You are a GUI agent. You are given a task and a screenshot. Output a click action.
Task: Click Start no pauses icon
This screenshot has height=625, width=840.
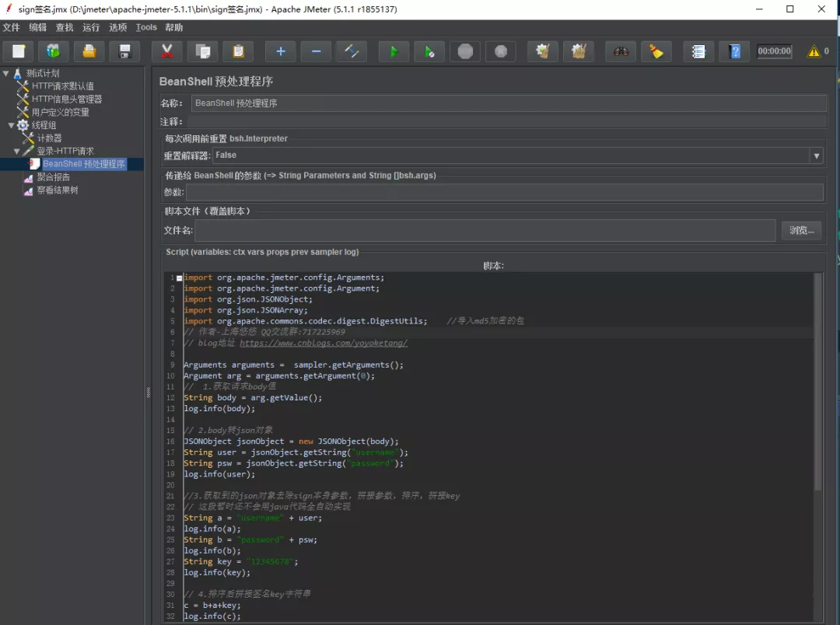[x=429, y=51]
